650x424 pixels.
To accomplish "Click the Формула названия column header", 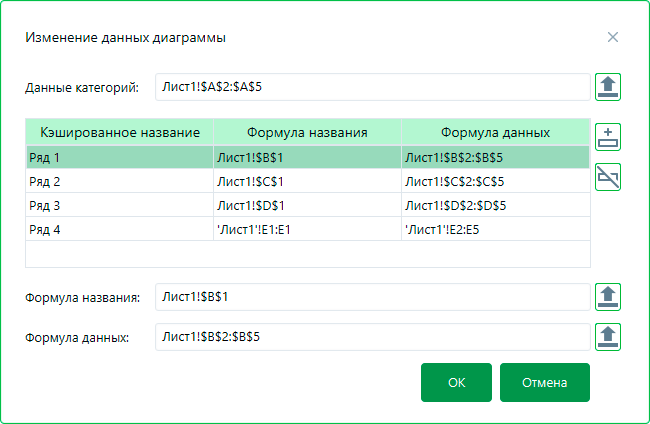I will pyautogui.click(x=307, y=132).
